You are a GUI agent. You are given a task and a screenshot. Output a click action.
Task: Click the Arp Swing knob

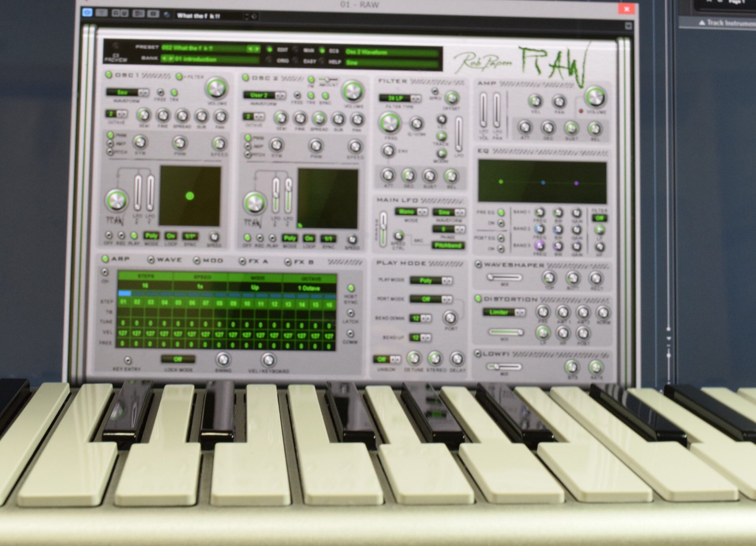point(223,360)
